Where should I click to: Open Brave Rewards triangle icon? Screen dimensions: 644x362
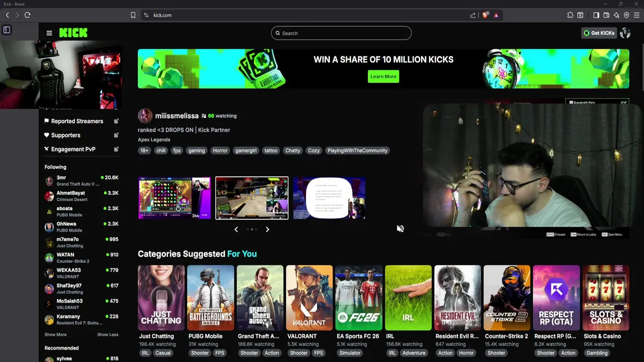pos(496,15)
